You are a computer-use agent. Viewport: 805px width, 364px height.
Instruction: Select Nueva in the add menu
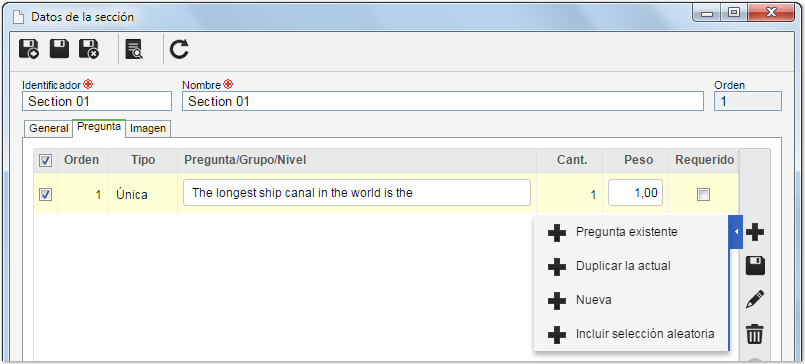coord(631,300)
